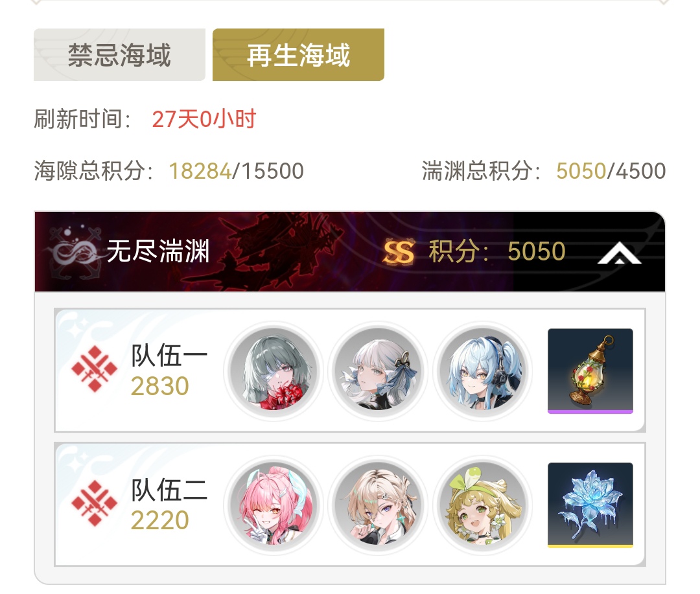Select the ice crystal flower item thumbnail
This screenshot has height=594, width=700.
tap(590, 505)
